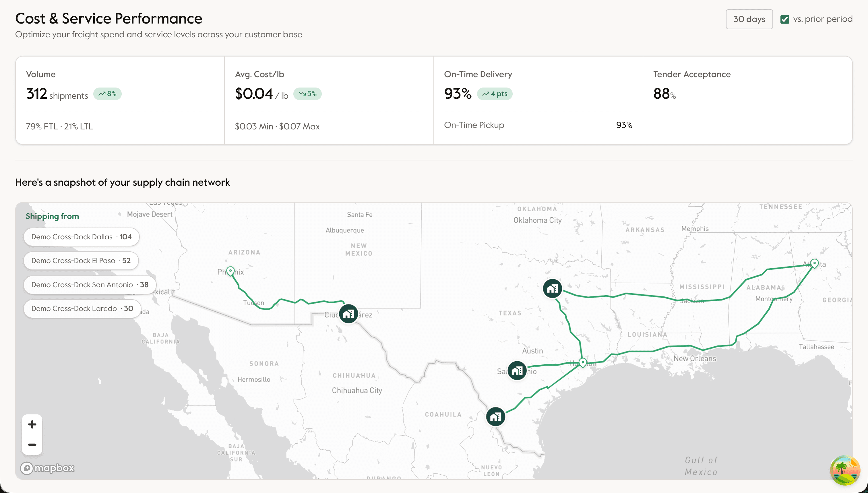Filter by Demo Cross-Dock San Antonio
Screen dimensions: 868x493
(90, 284)
